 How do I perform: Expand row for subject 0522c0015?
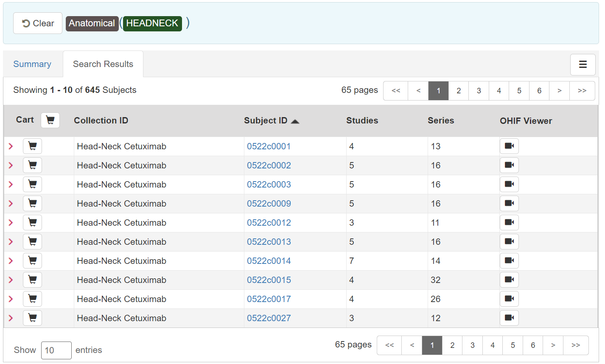(11, 280)
